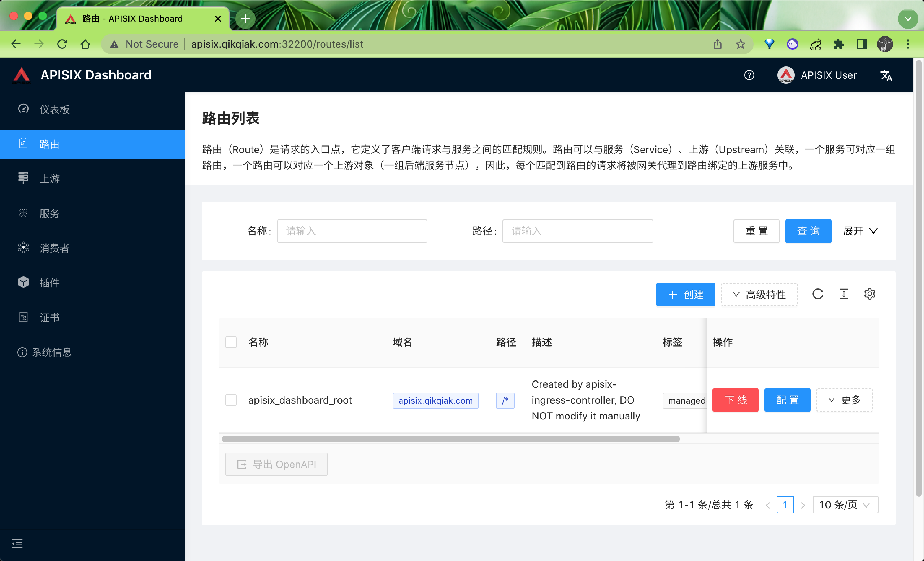924x561 pixels.
Task: Go to the 服务 services page
Action: [92, 213]
